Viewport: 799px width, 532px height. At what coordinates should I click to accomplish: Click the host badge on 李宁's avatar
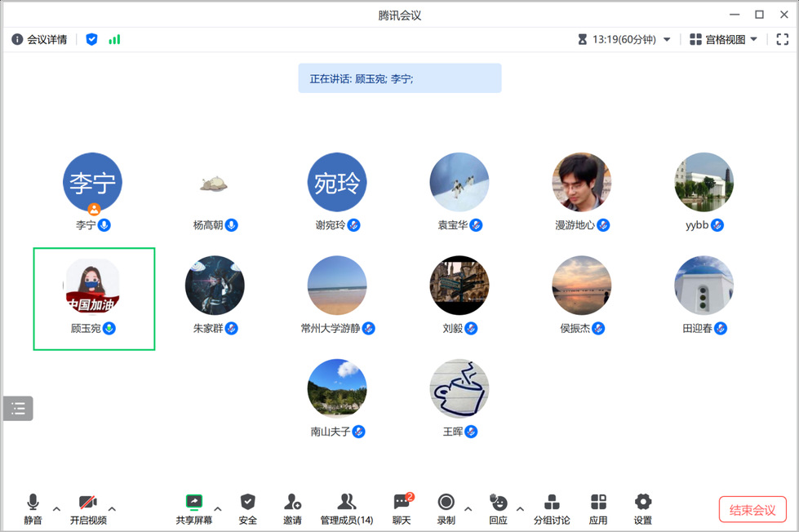(95, 209)
